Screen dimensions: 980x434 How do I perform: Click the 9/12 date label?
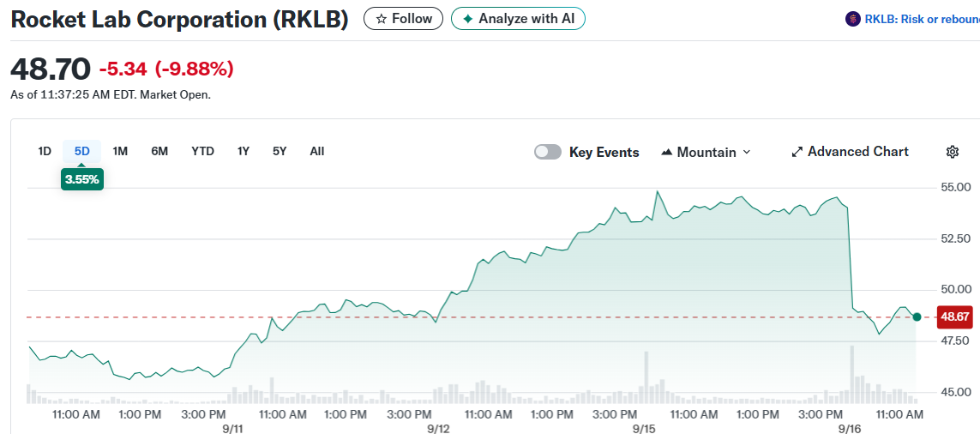pyautogui.click(x=438, y=428)
